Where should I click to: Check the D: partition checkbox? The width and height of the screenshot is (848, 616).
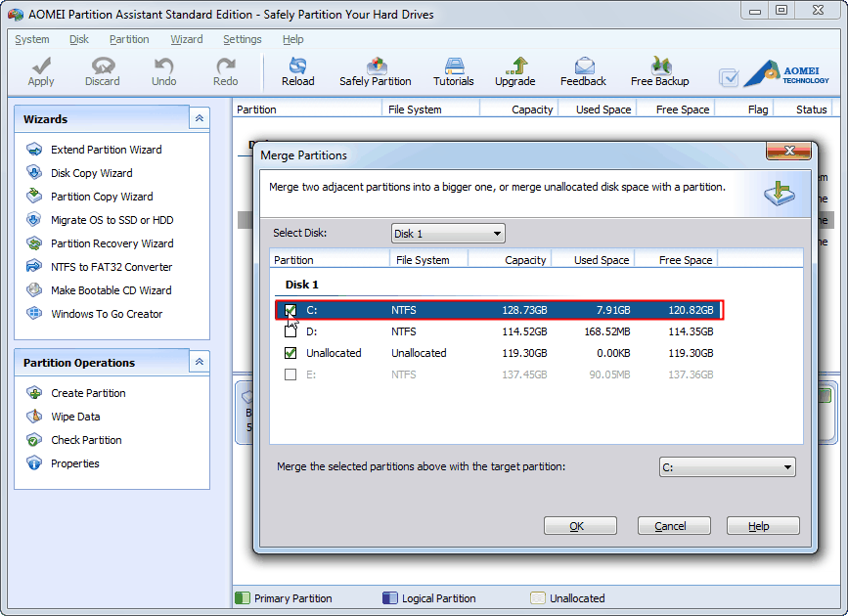(290, 331)
